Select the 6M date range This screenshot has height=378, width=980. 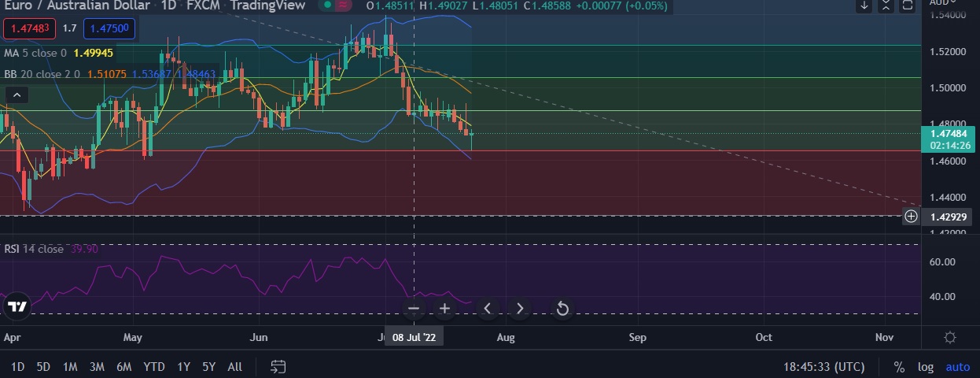123,367
